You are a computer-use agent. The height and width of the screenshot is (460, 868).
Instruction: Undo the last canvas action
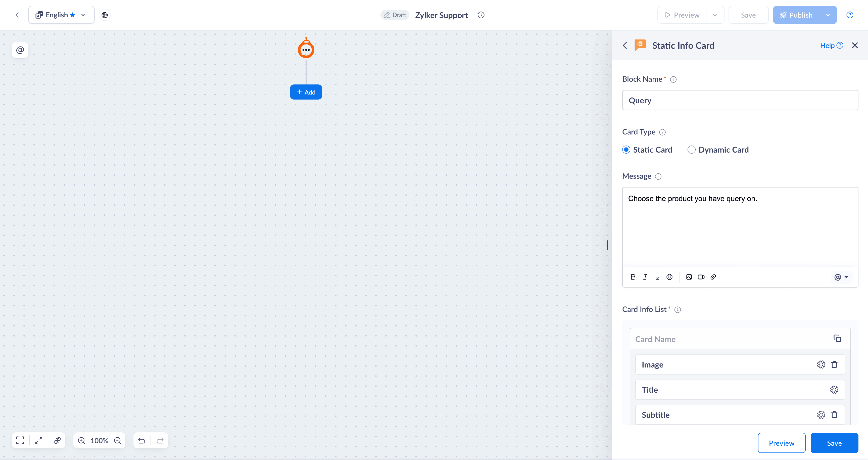141,440
